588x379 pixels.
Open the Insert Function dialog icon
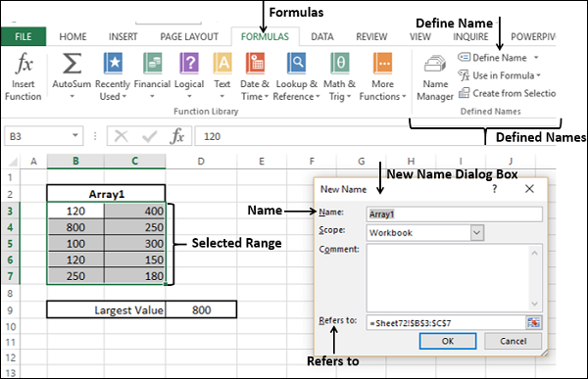tap(24, 63)
